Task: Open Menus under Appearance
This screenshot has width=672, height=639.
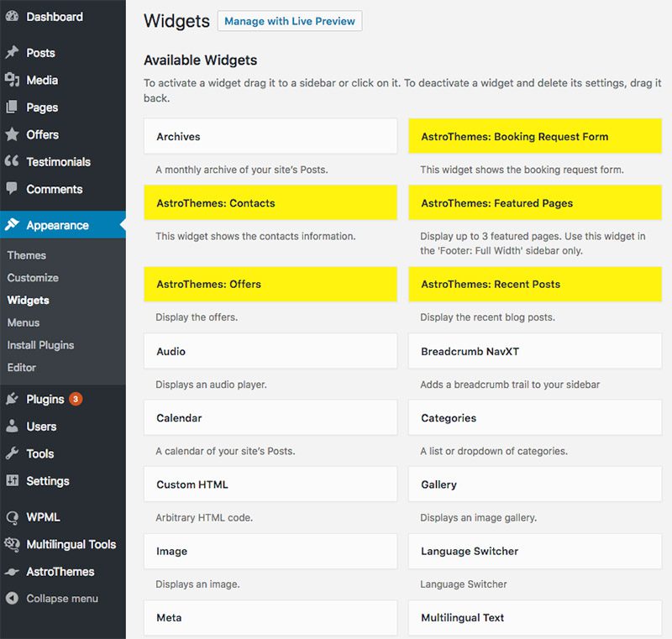Action: 24,322
